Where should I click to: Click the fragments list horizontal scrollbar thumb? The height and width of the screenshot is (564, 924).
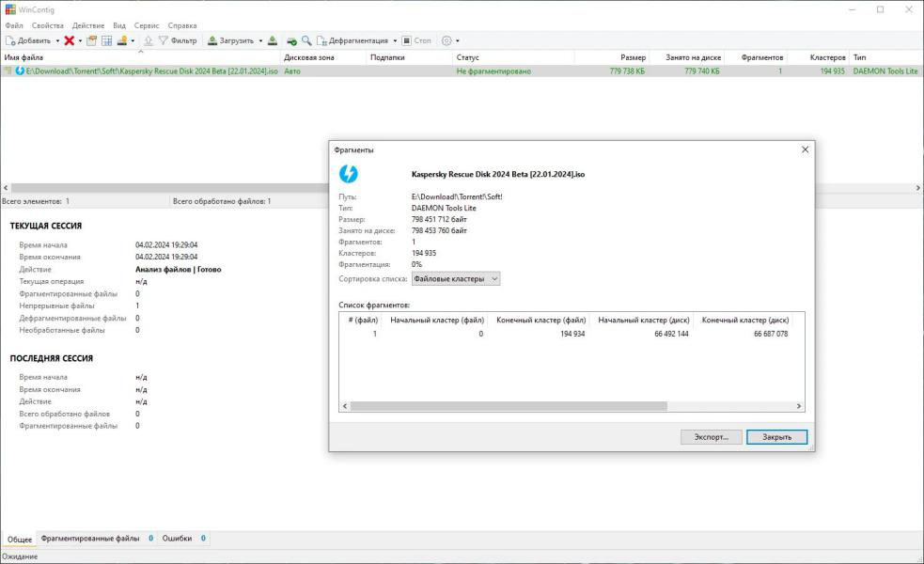(509, 406)
